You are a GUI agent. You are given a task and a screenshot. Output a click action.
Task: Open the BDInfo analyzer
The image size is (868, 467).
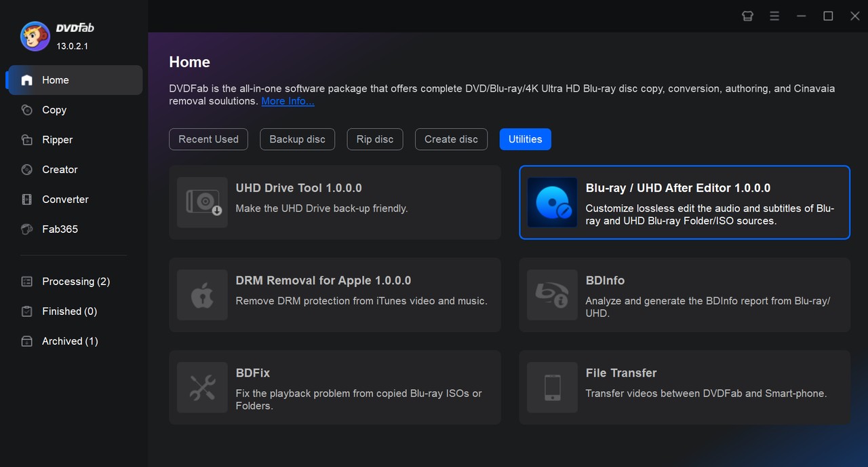tap(684, 295)
